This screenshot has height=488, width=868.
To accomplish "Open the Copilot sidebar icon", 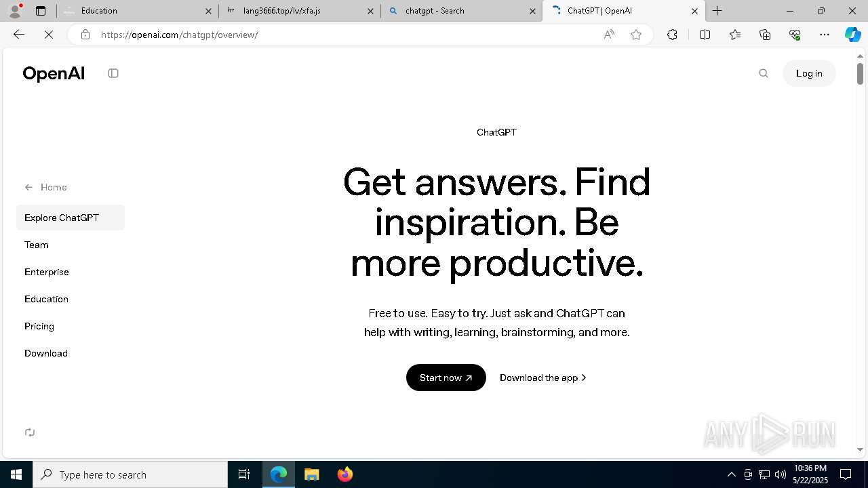I will pyautogui.click(x=852, y=35).
